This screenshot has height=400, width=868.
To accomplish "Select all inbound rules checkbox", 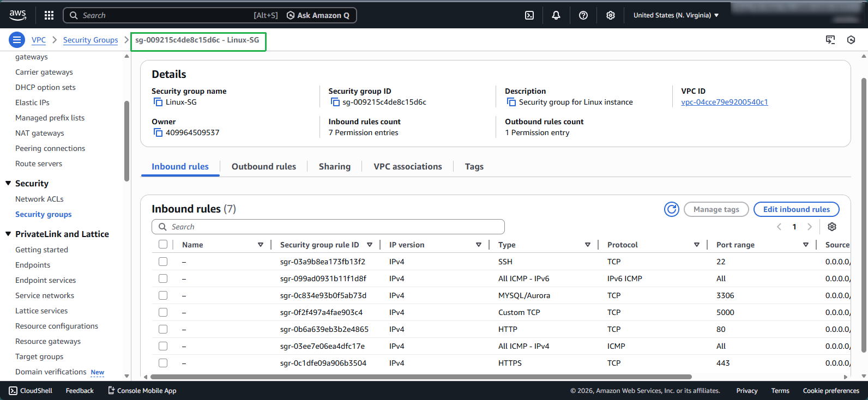I will click(x=163, y=245).
